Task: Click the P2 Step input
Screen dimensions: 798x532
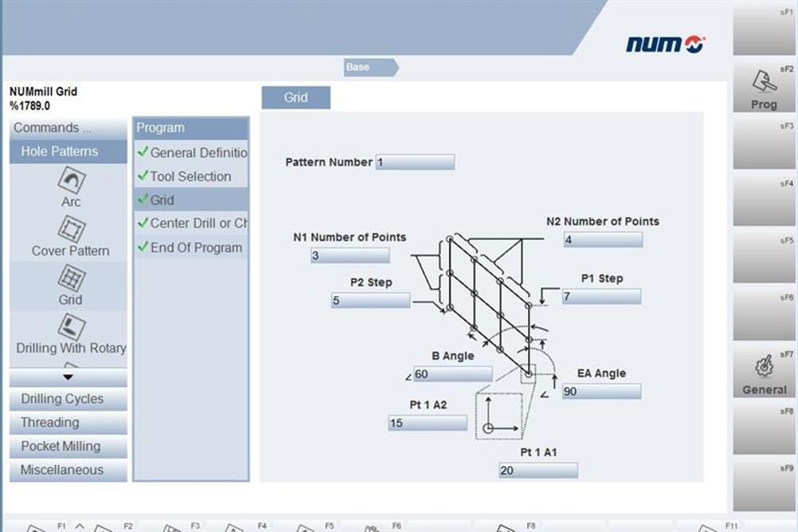Action: pos(370,300)
